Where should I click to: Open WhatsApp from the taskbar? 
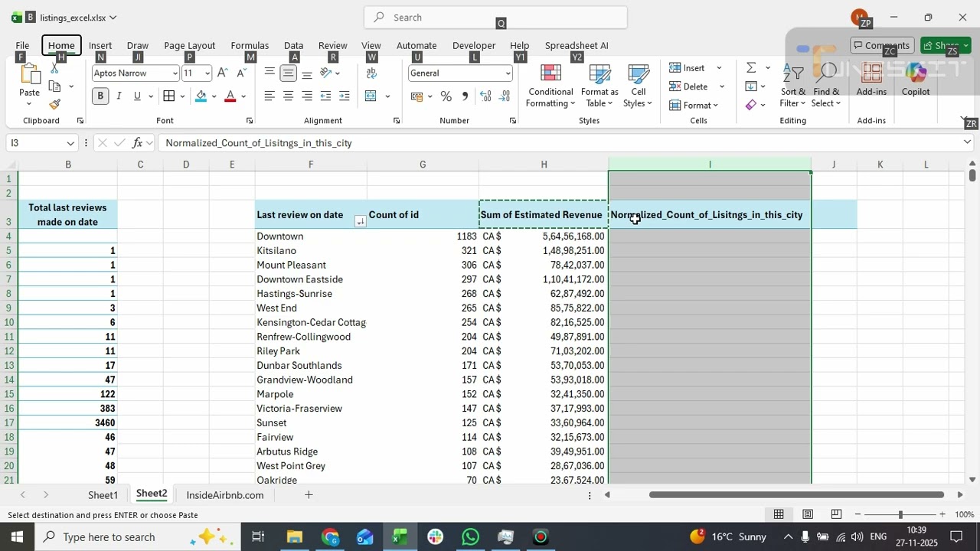click(x=470, y=536)
